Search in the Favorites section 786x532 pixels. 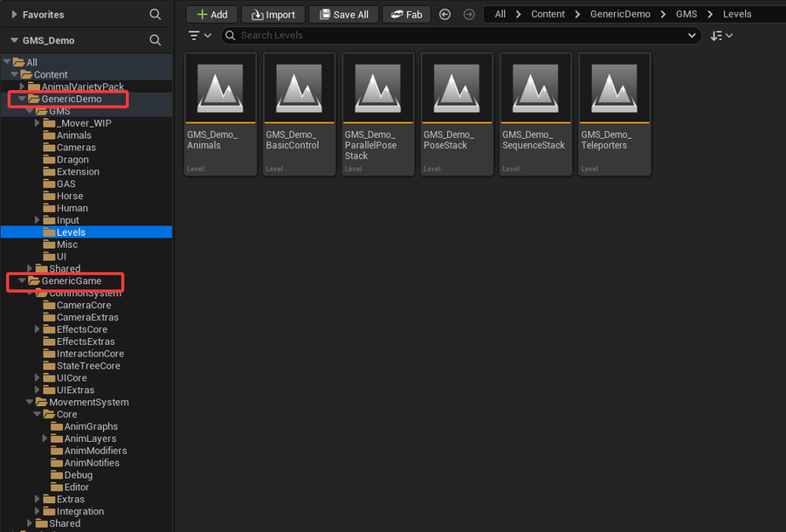pyautogui.click(x=155, y=15)
